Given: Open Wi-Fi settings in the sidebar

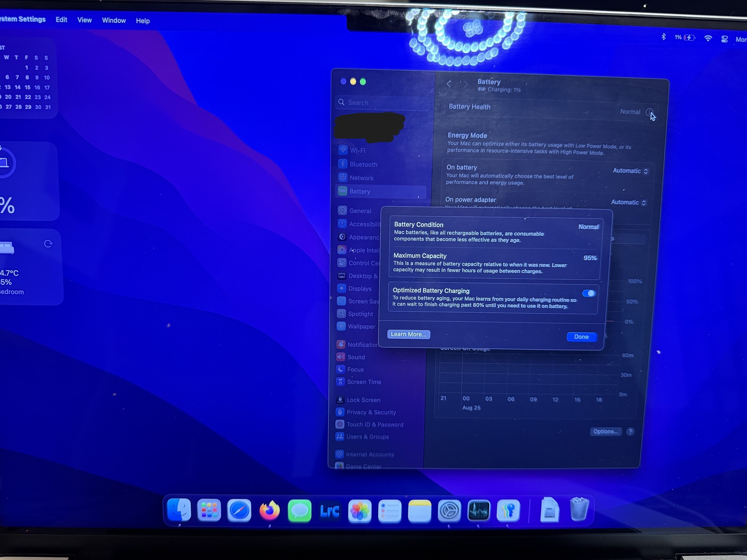Looking at the screenshot, I should pos(382,150).
